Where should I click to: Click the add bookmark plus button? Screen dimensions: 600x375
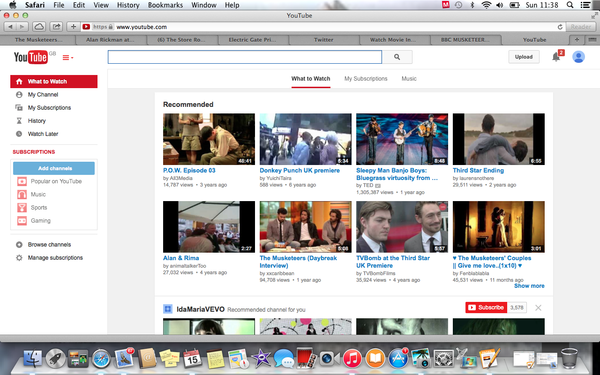pyautogui.click(x=73, y=27)
